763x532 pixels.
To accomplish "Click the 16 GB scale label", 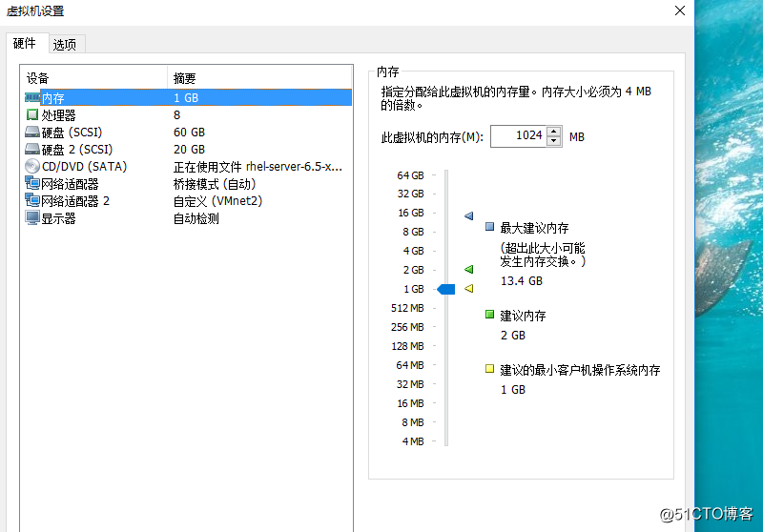I will (411, 213).
